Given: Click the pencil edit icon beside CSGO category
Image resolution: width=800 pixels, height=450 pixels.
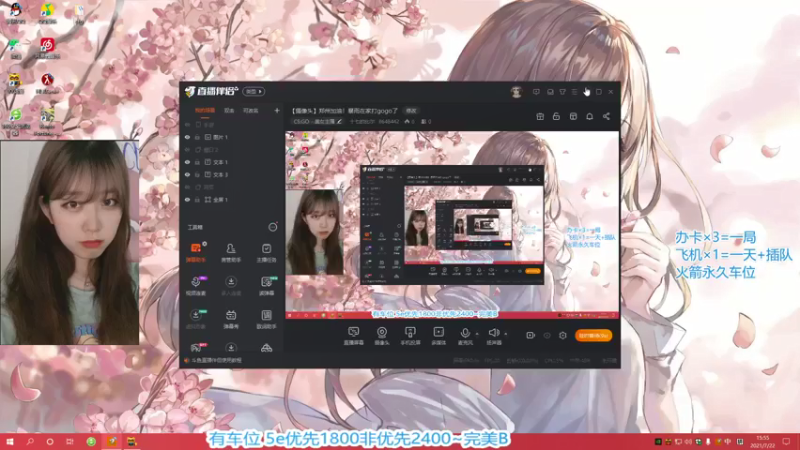Looking at the screenshot, I should [339, 121].
